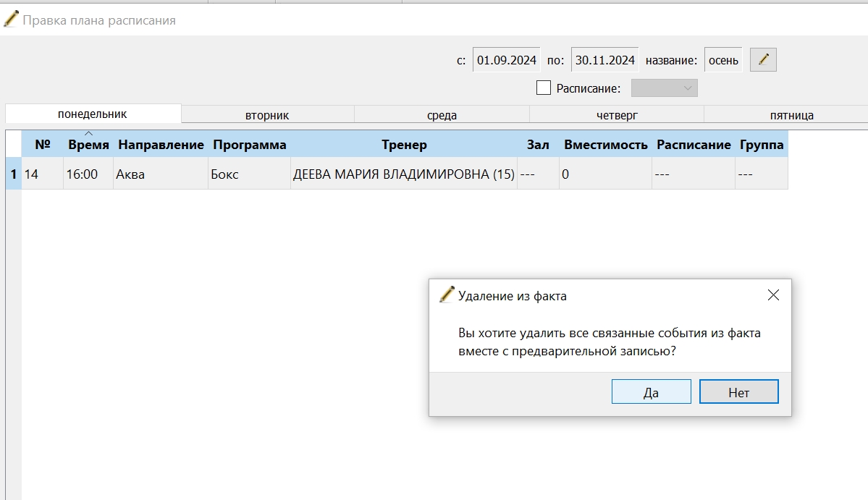Sort by the Время column header
Image resolution: width=868 pixels, height=500 pixels.
click(88, 145)
